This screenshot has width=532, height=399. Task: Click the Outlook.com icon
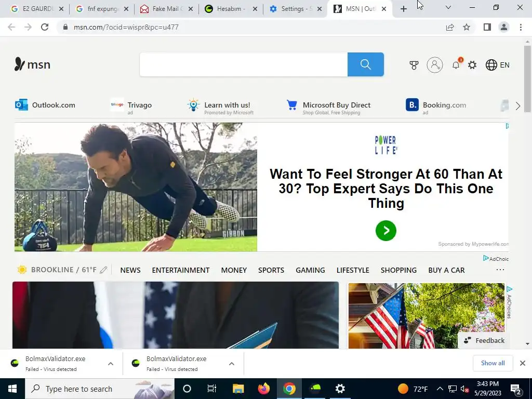(x=21, y=105)
